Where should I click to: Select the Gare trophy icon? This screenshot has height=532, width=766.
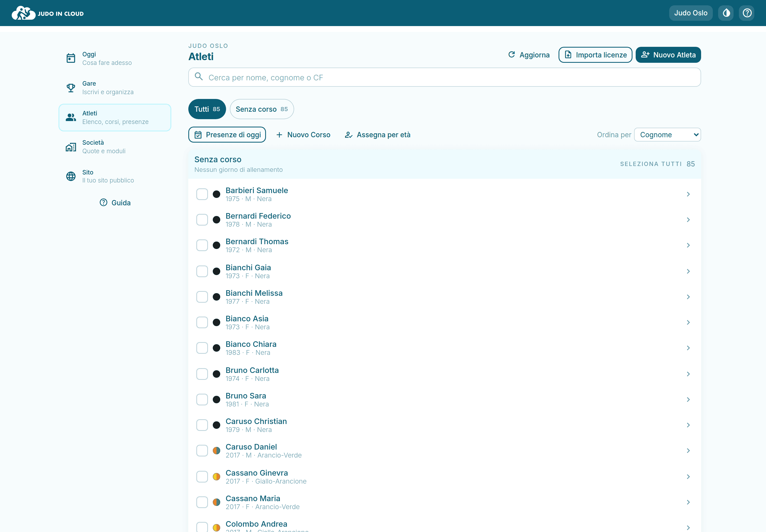(71, 88)
